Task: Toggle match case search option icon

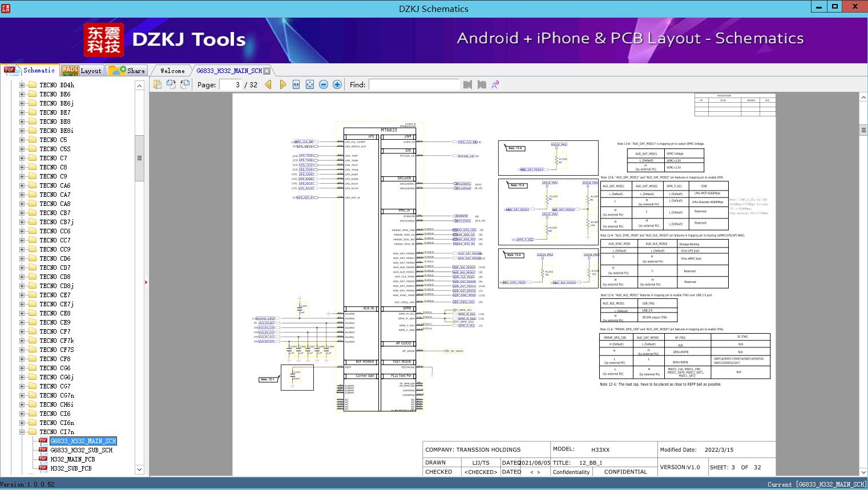Action: (x=495, y=84)
